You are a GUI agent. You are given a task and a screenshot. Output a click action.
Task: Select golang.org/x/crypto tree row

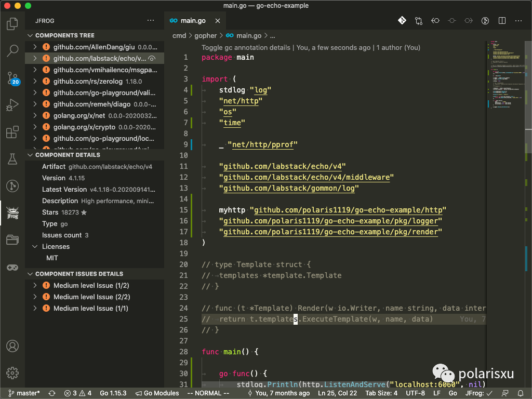tap(95, 127)
